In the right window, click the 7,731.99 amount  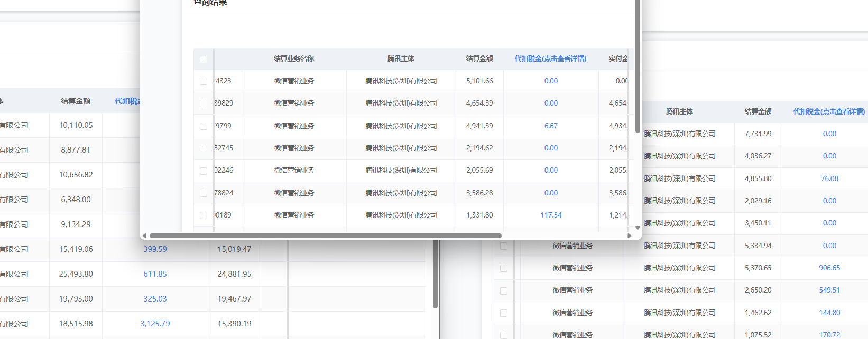758,134
